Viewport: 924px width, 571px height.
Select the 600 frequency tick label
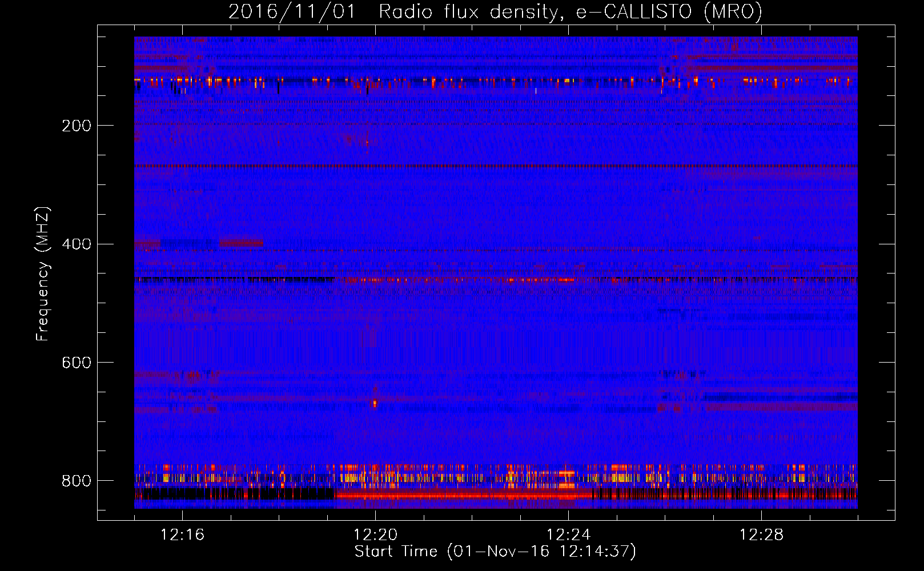pyautogui.click(x=76, y=363)
